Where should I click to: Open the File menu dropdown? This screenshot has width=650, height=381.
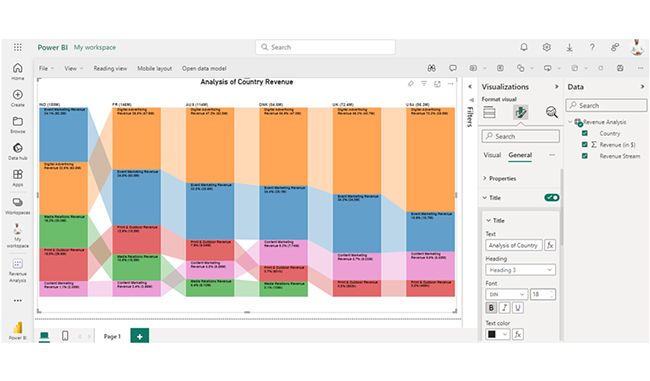point(46,68)
